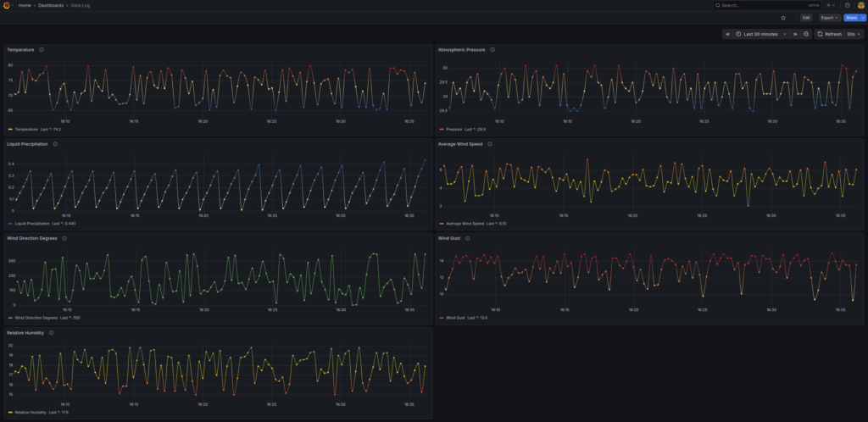Toggle Liquid Precipitation legend series

32,224
